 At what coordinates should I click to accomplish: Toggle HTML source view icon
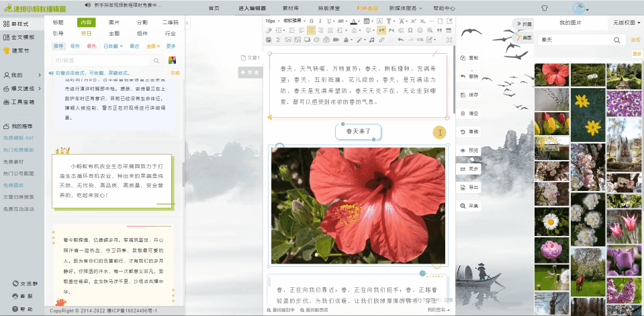420,40
